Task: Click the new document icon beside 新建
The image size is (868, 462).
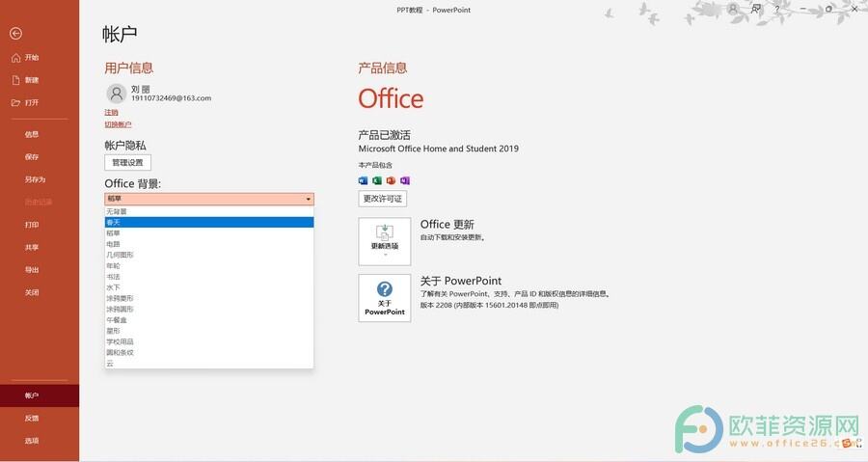Action: [16, 80]
